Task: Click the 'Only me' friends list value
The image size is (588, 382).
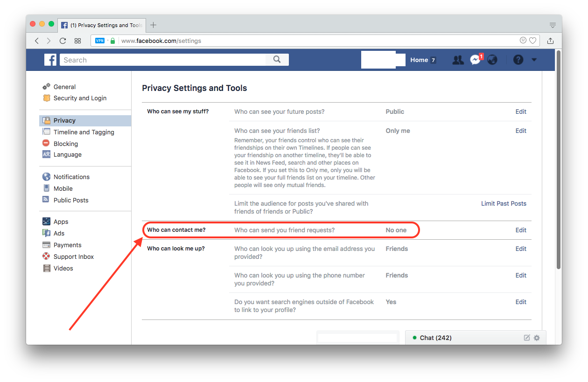Action: (398, 131)
